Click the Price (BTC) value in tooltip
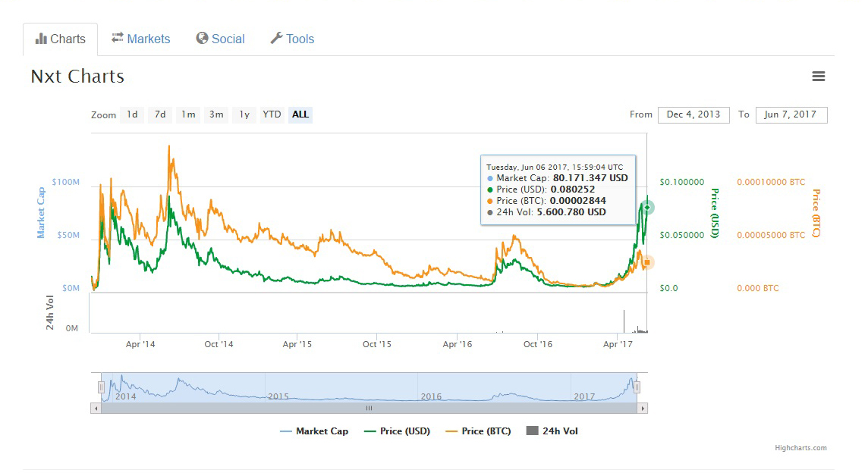 coord(578,201)
